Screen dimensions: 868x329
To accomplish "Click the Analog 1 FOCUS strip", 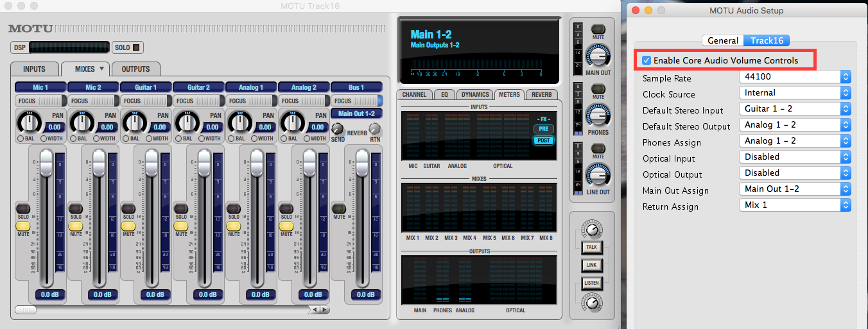I will pos(252,101).
